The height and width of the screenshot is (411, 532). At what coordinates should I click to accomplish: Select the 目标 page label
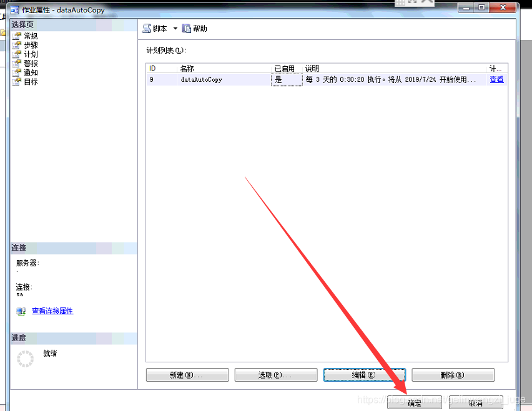[31, 82]
